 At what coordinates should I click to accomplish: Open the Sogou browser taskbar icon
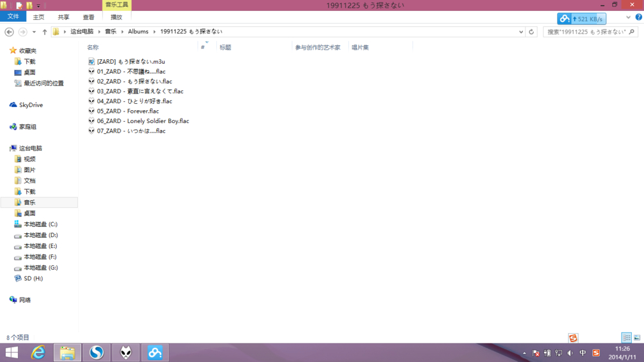pos(97,352)
